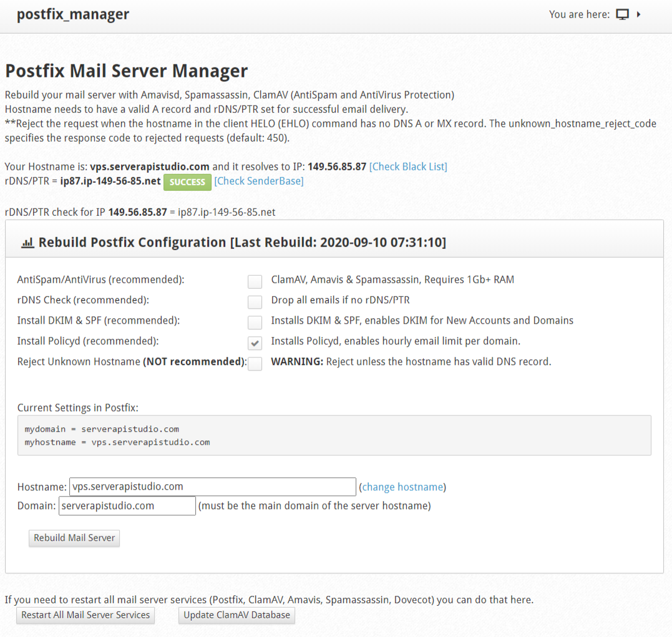Focus the Hostname input field
This screenshot has height=637, width=672.
point(213,487)
